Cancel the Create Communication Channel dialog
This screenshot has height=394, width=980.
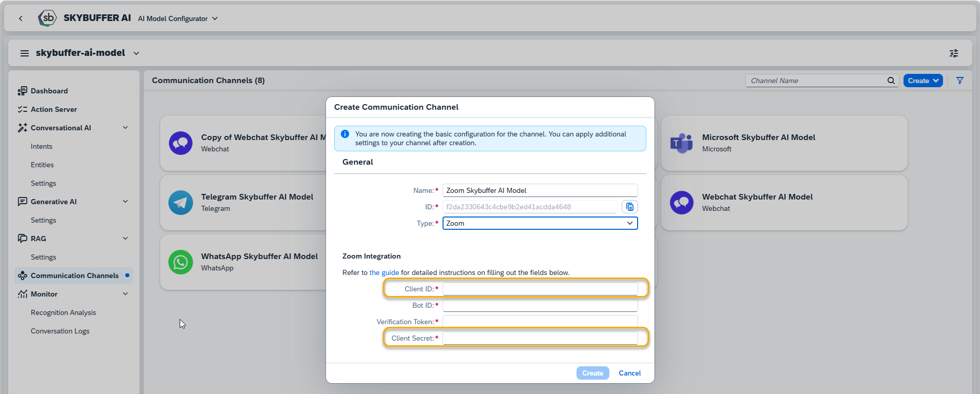point(629,373)
